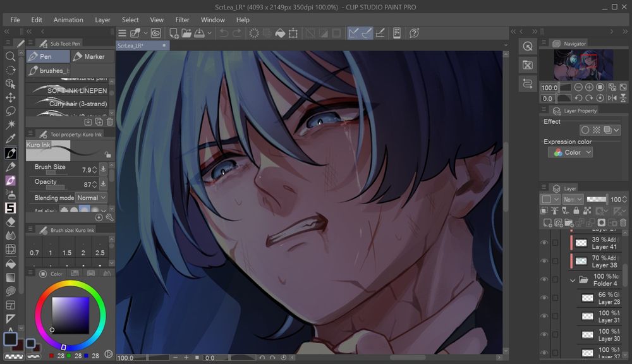Click the Save icon in command bar
The height and width of the screenshot is (364, 632).
pyautogui.click(x=200, y=33)
